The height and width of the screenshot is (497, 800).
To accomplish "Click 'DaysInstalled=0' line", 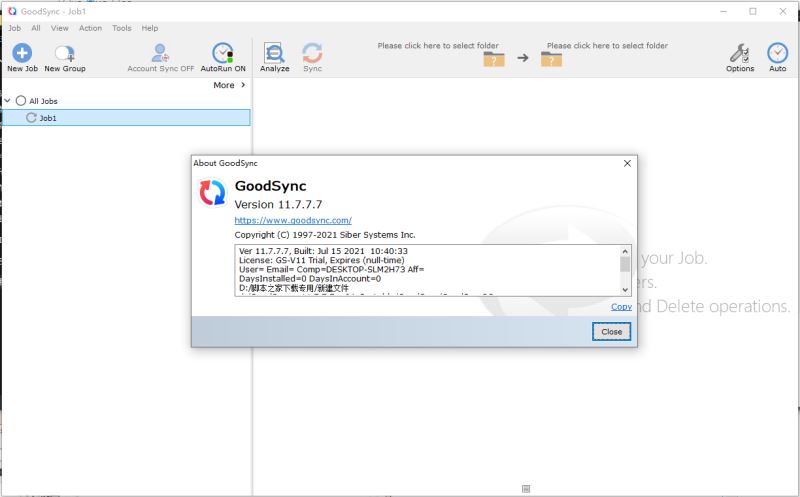I will pos(310,279).
